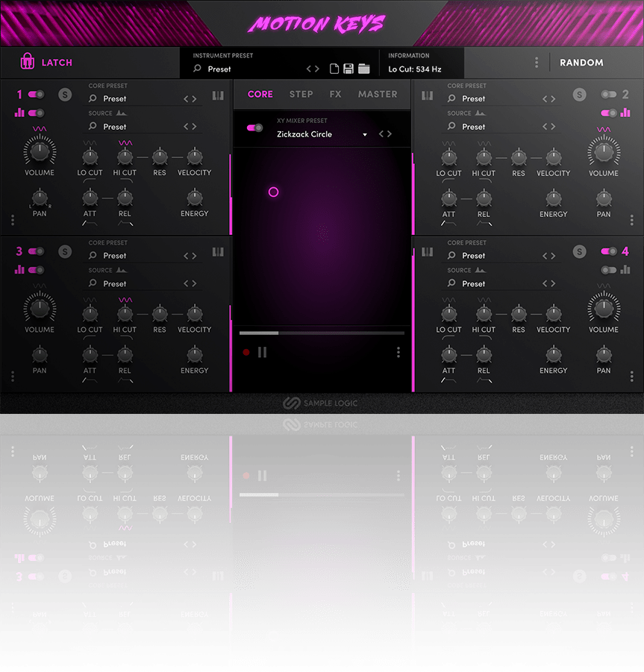This screenshot has height=672, width=644.
Task: Click the XY mixer record button
Action: coord(246,352)
